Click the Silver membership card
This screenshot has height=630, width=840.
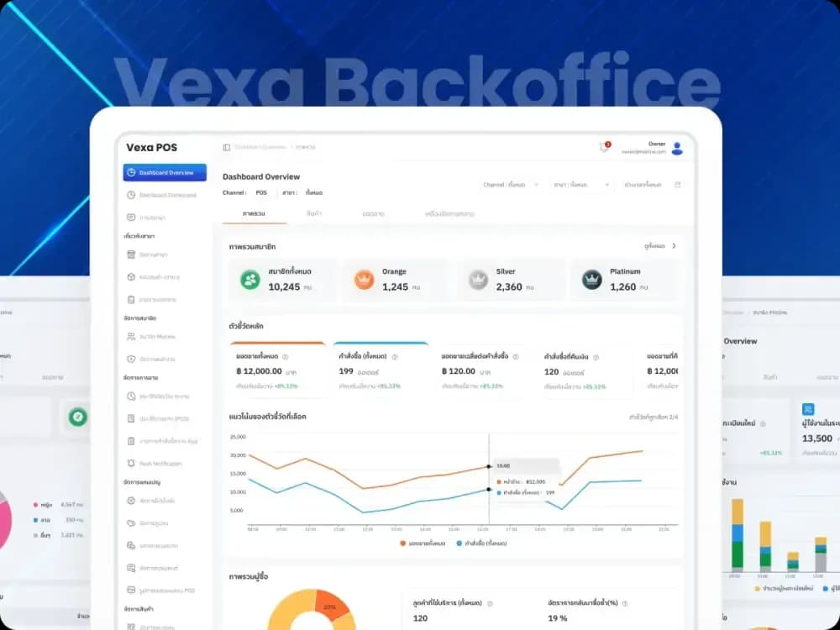[x=512, y=280]
